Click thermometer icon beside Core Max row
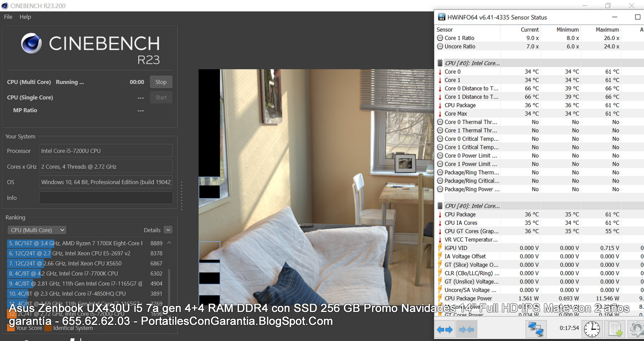 pyautogui.click(x=440, y=114)
